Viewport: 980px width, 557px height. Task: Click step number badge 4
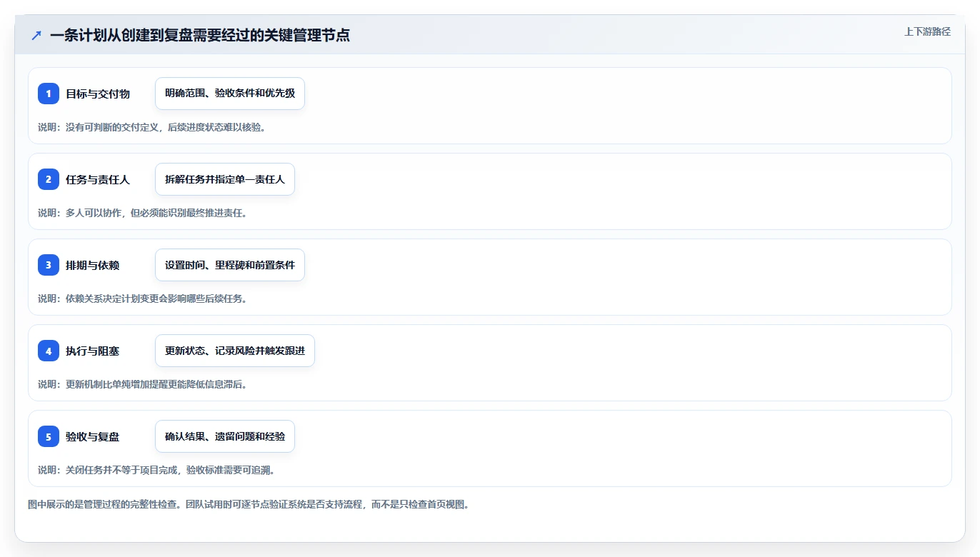[49, 351]
